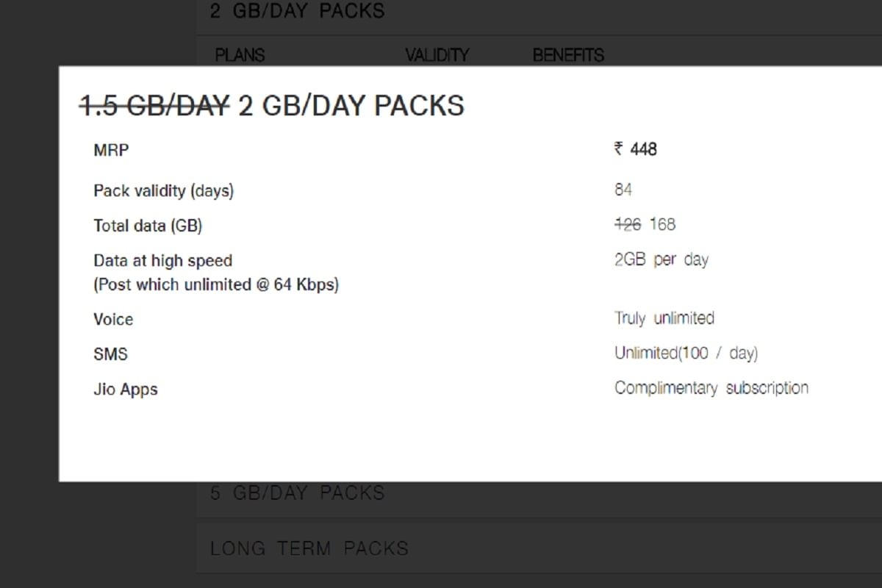This screenshot has height=588, width=882.
Task: Collapse the 2 GB/DAY PACKS section
Action: (x=297, y=11)
